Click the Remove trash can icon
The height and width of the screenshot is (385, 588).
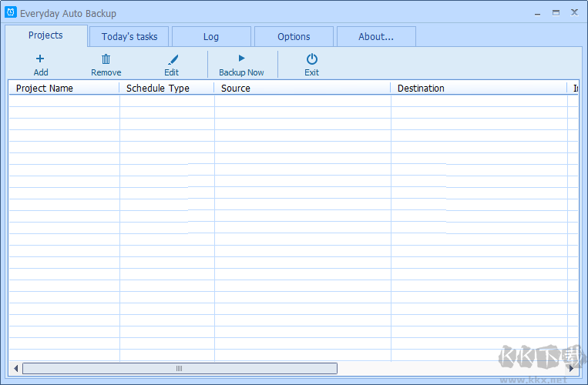tap(106, 59)
